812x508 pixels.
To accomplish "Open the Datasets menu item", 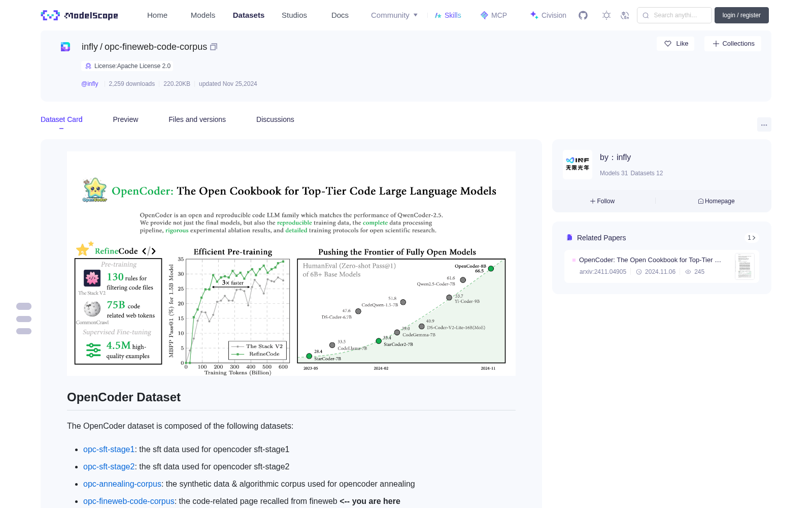I will click(249, 15).
